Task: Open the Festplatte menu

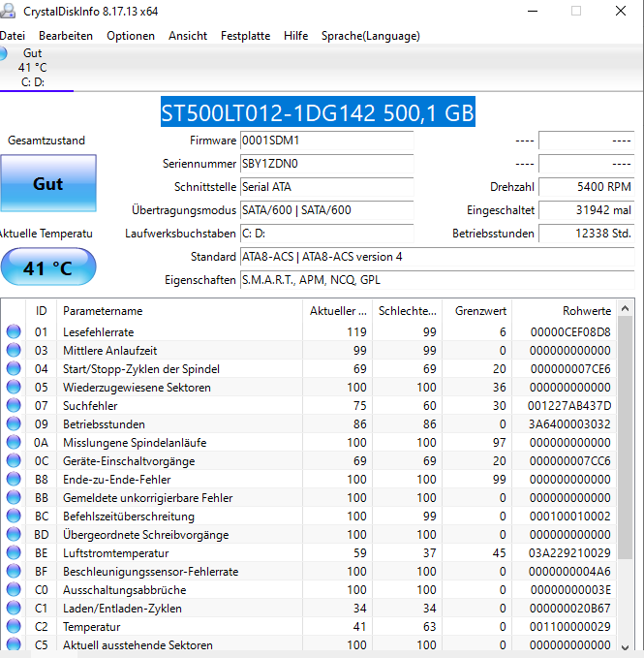Action: click(245, 36)
